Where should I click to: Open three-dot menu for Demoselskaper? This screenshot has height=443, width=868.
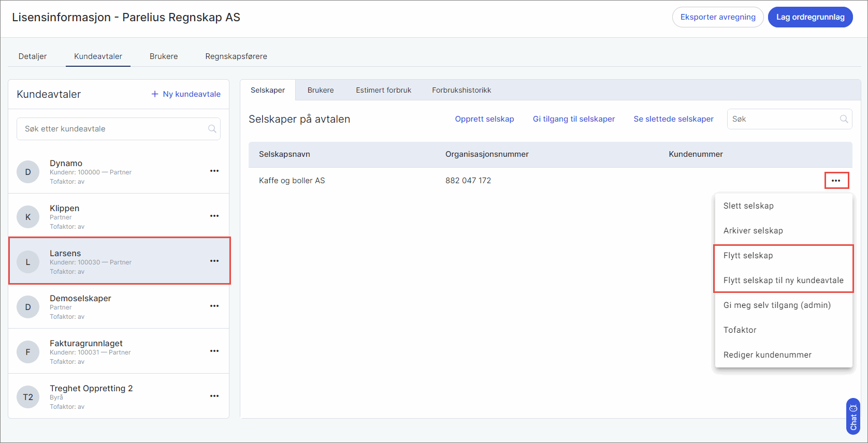(x=214, y=306)
